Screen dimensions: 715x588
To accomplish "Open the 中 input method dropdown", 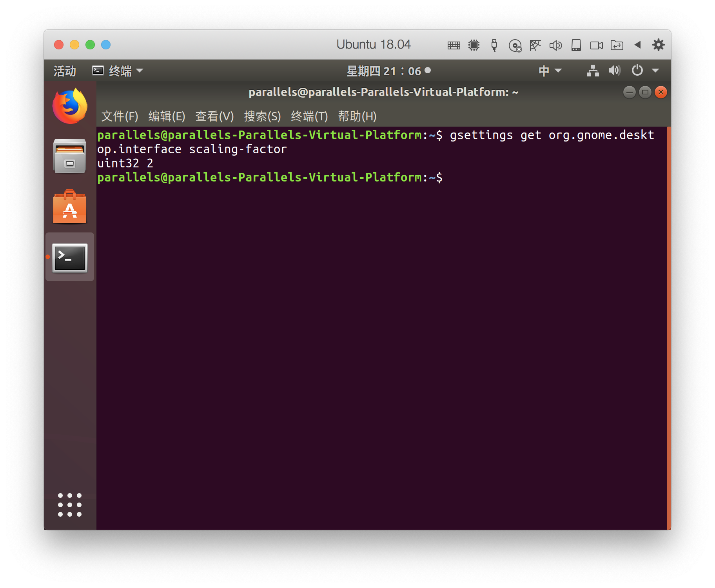I will (550, 71).
